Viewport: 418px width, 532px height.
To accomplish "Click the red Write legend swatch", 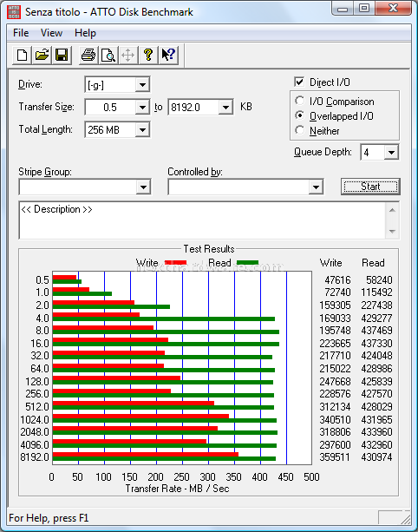I will click(x=175, y=262).
